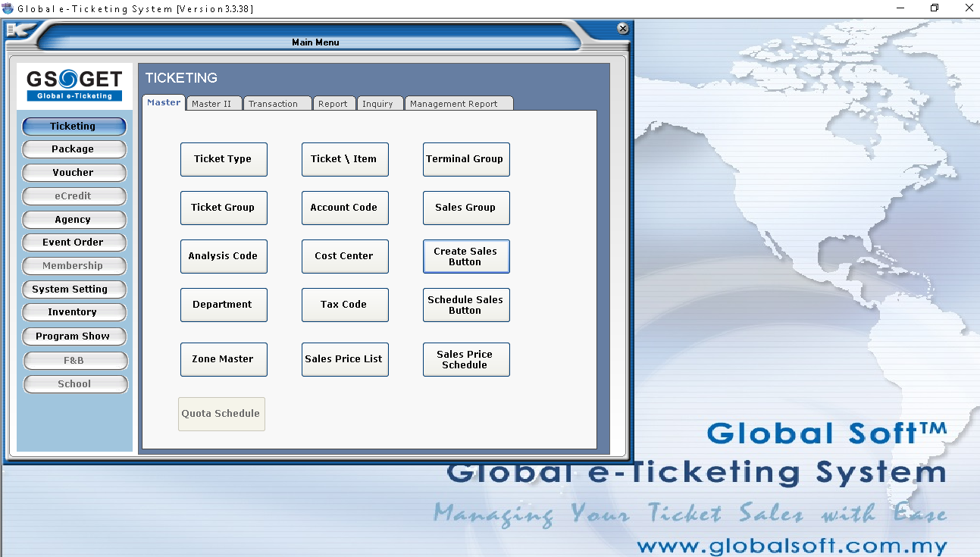The height and width of the screenshot is (557, 980).
Task: Switch to the Inquiry tab
Action: (x=380, y=102)
